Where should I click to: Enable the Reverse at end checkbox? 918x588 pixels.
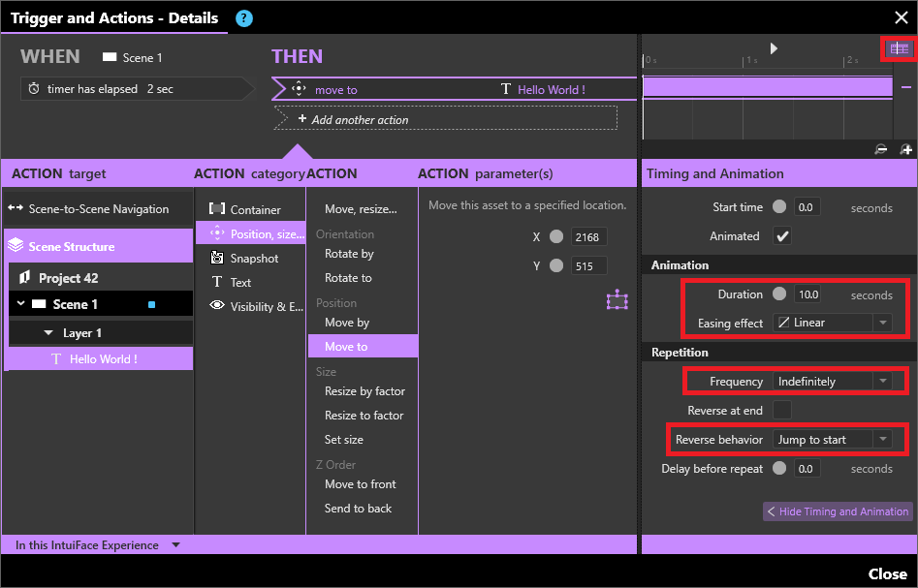point(782,411)
